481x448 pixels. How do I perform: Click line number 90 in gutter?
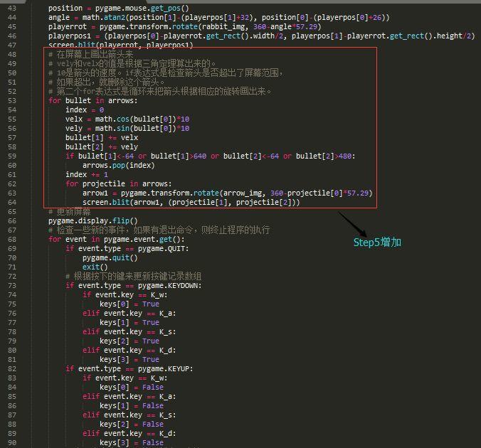tap(11, 443)
